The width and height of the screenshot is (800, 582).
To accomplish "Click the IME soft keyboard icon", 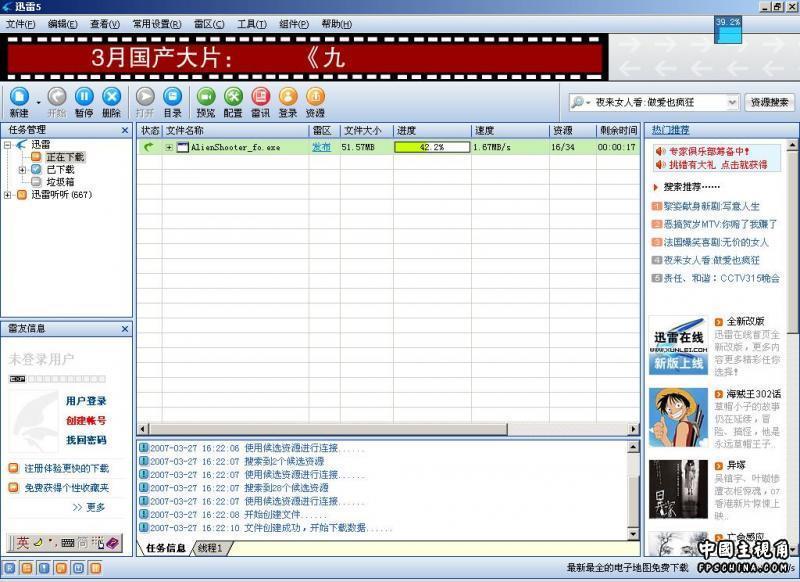I will tap(68, 544).
